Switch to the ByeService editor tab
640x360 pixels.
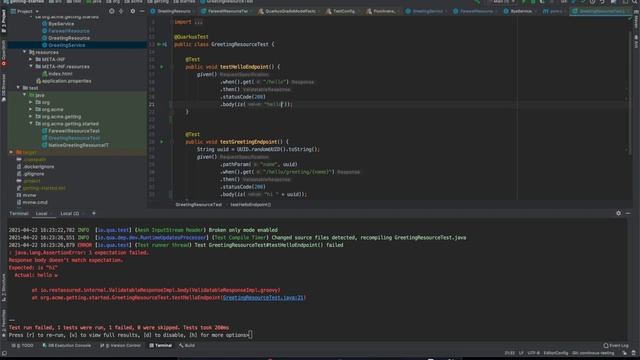pyautogui.click(x=519, y=11)
